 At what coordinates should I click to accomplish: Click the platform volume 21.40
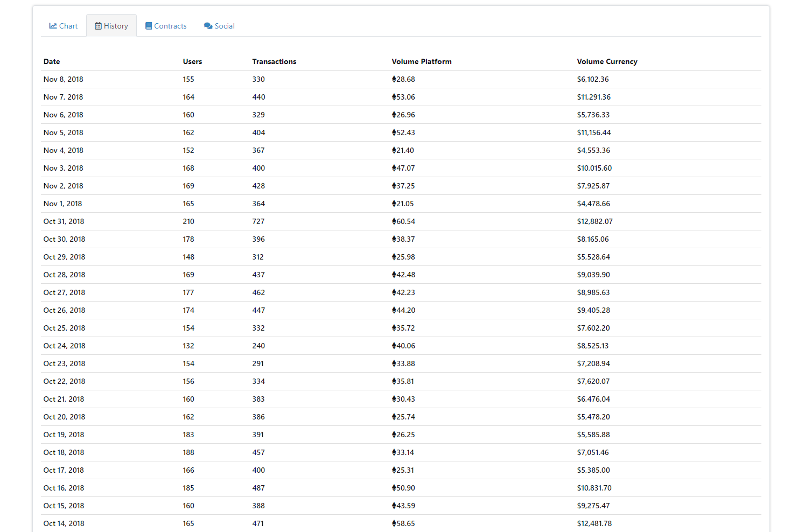(x=403, y=150)
